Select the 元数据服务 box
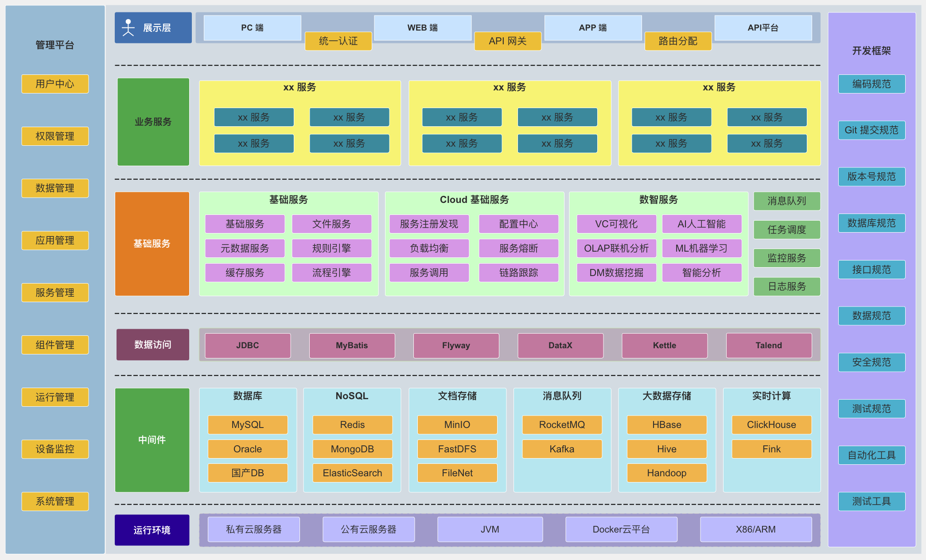Screen dimensions: 926x560 [245, 249]
